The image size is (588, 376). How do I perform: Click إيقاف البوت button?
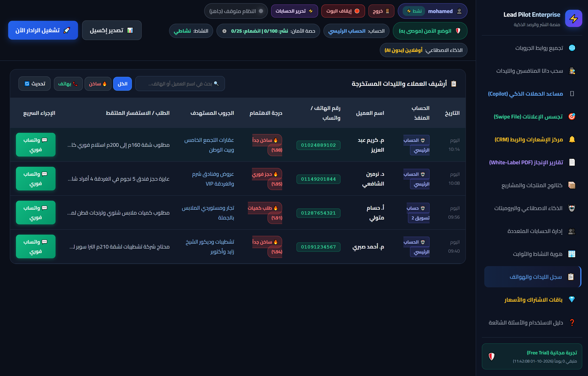coord(343,11)
